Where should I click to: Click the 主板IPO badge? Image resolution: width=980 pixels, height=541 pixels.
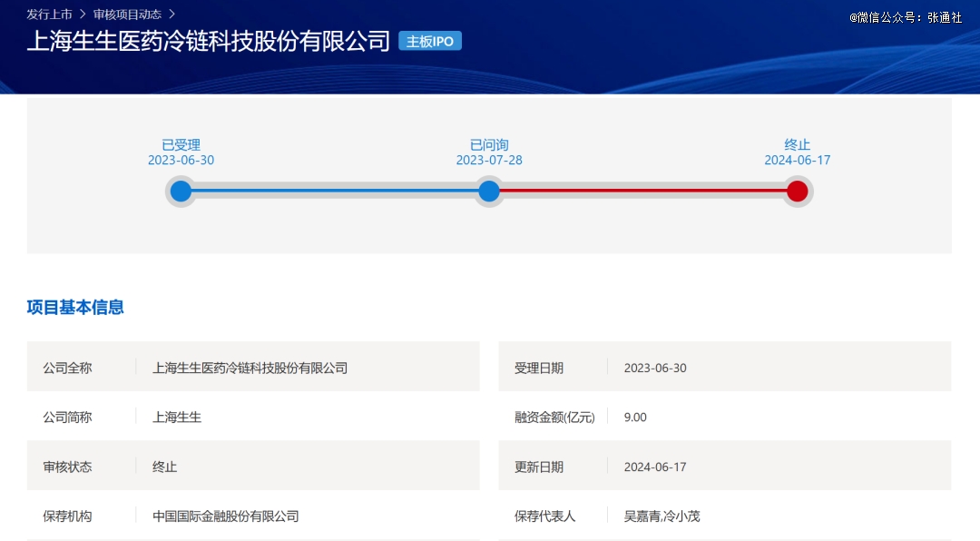click(x=430, y=41)
